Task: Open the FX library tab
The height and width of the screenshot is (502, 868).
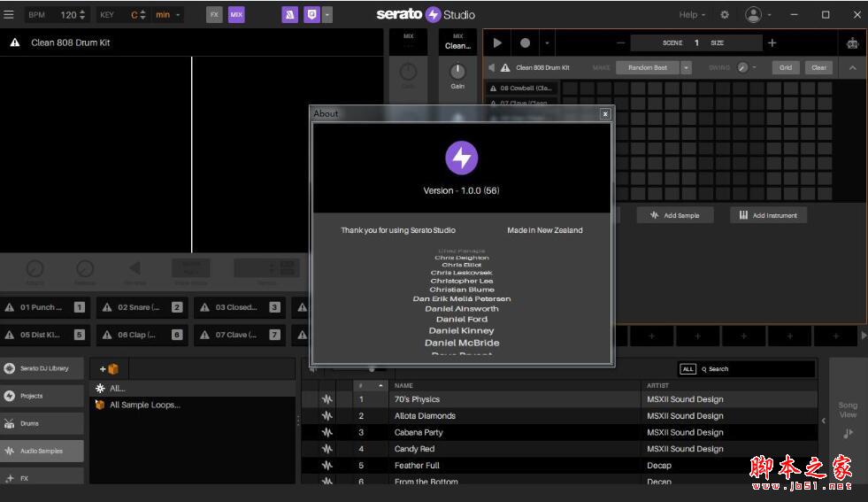Action: (x=42, y=477)
